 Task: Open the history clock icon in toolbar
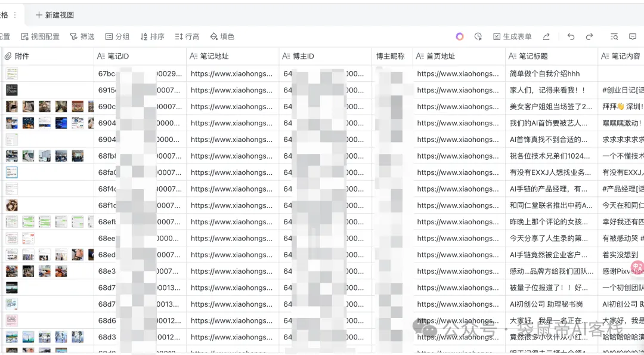[x=478, y=36]
